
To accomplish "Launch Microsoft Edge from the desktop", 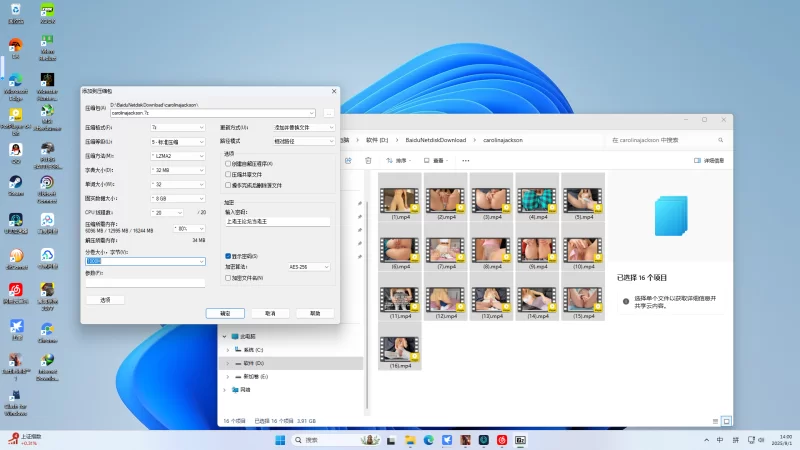I will tap(16, 87).
